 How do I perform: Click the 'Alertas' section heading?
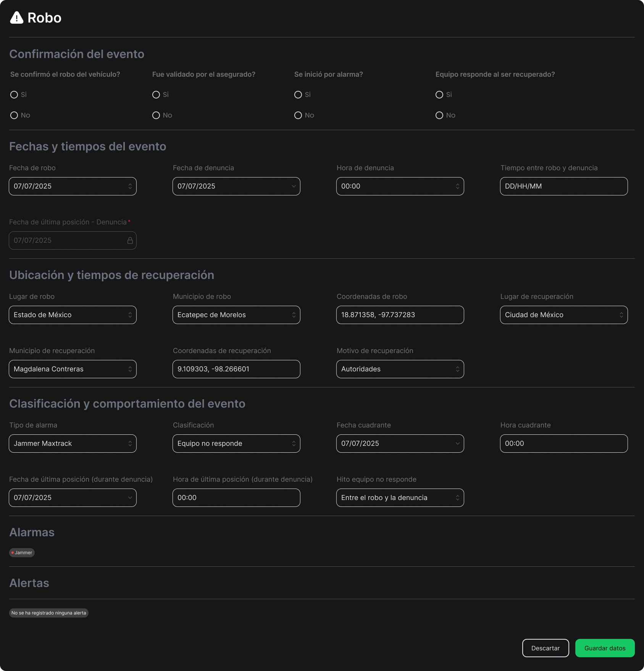tap(29, 583)
